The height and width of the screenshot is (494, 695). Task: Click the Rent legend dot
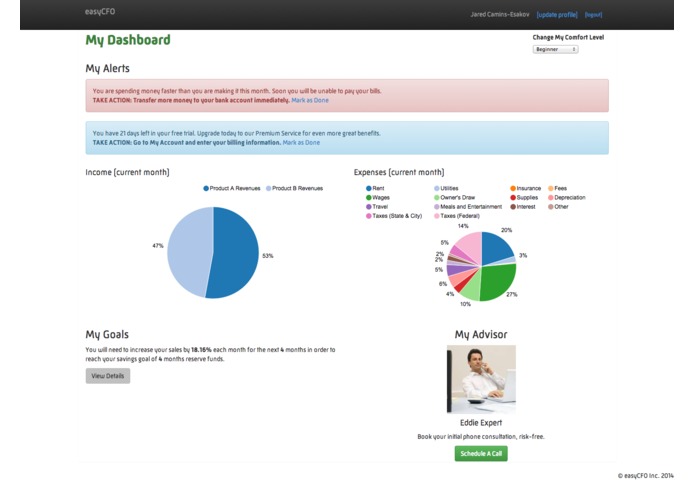368,188
